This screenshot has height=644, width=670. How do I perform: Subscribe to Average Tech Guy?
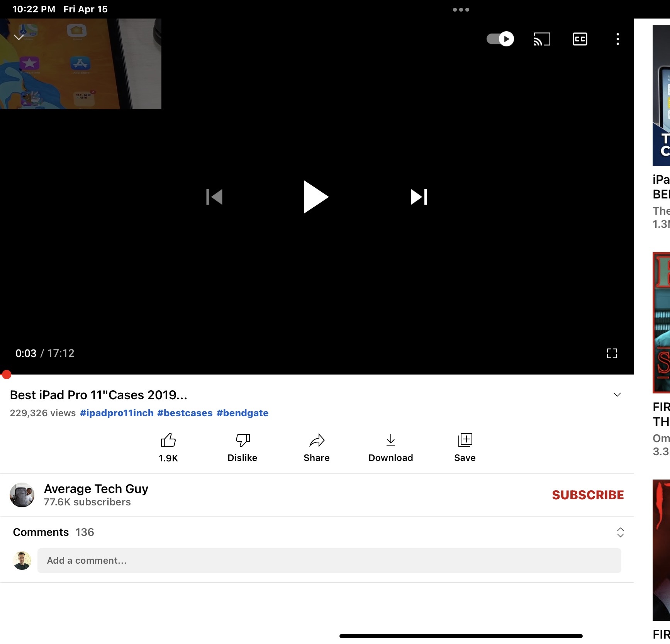coord(588,495)
